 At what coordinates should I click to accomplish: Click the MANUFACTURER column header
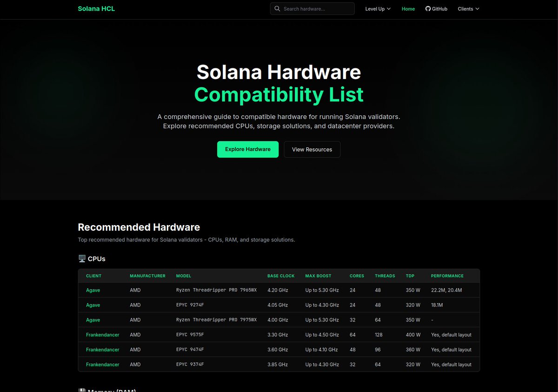(147, 276)
